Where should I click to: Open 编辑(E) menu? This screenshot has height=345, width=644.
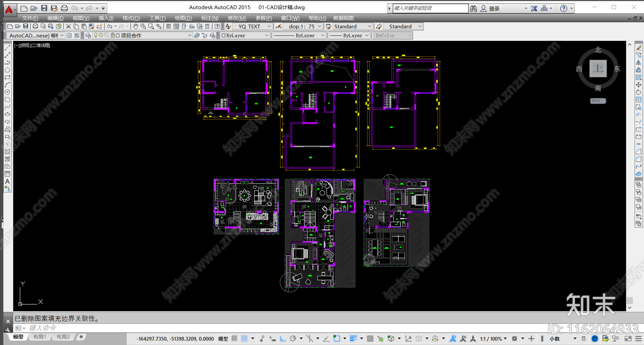coord(55,18)
